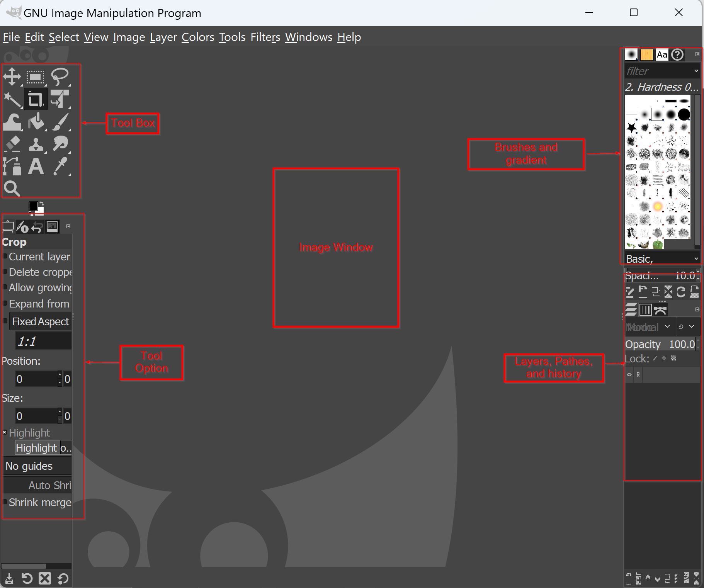Screen dimensions: 704x588
Task: Click the Size width value field
Action: (36, 416)
